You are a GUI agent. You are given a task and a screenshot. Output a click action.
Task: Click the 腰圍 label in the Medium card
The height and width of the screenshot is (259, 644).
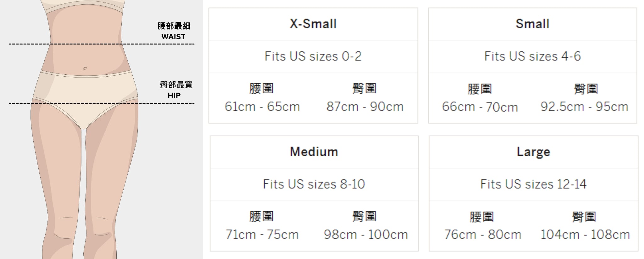(261, 216)
